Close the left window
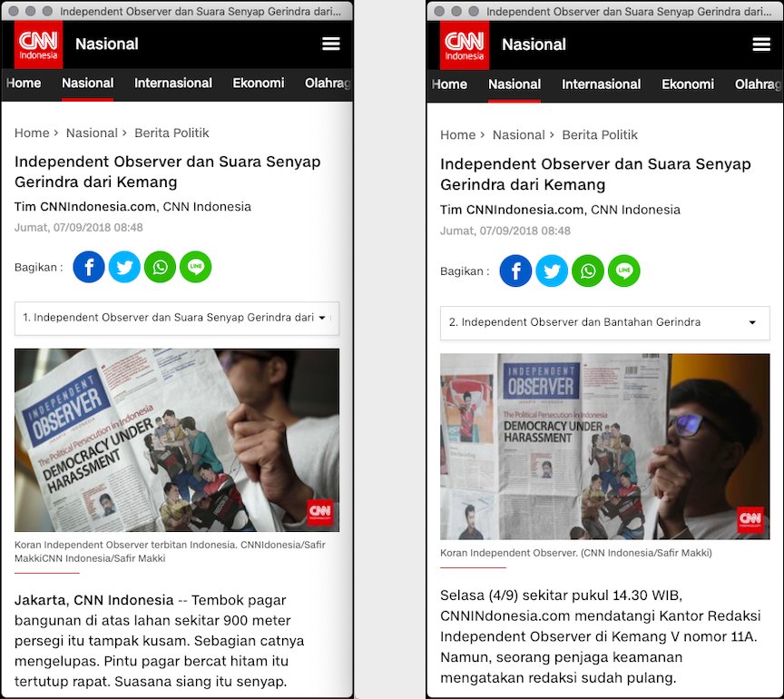This screenshot has width=784, height=699. (x=14, y=11)
